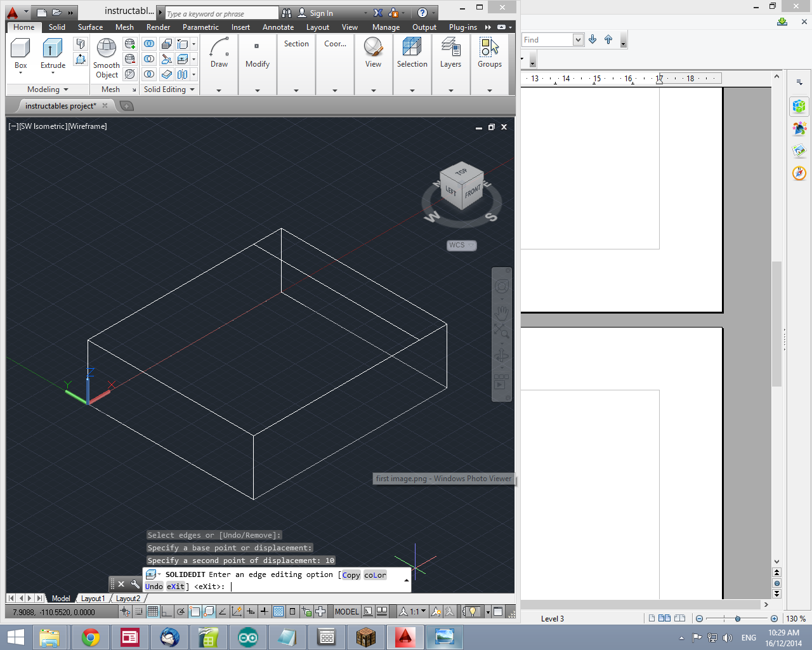Select the Subtract solid editing tool
Screen dimensions: 812x650
150,59
